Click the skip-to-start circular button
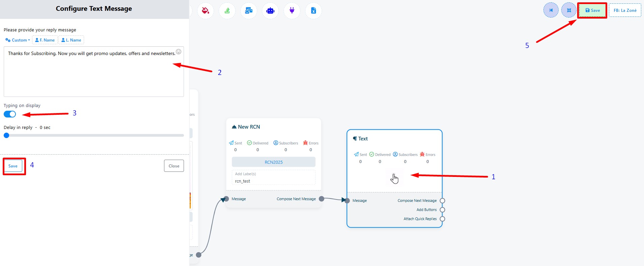Screen dimensions: 644x266 (x=551, y=10)
